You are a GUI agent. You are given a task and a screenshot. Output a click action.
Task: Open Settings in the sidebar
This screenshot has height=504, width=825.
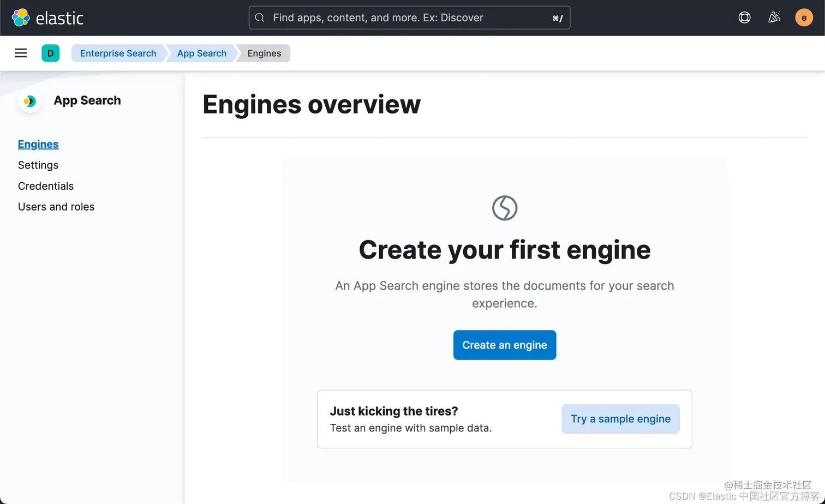coord(38,165)
